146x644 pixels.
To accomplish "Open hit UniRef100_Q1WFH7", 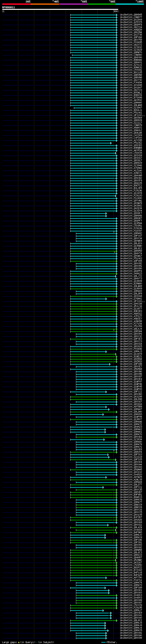I will coord(131,382).
